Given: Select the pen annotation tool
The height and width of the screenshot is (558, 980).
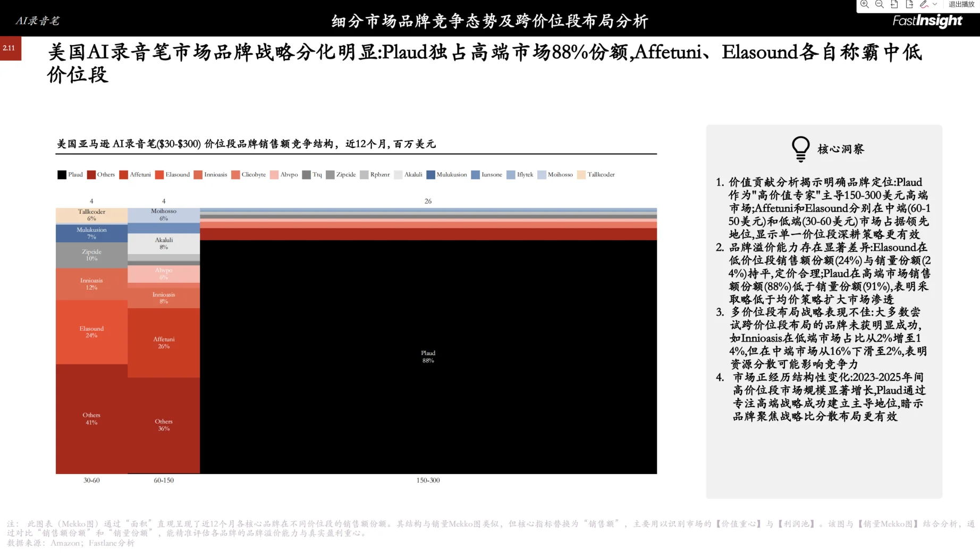Looking at the screenshot, I should point(924,4).
